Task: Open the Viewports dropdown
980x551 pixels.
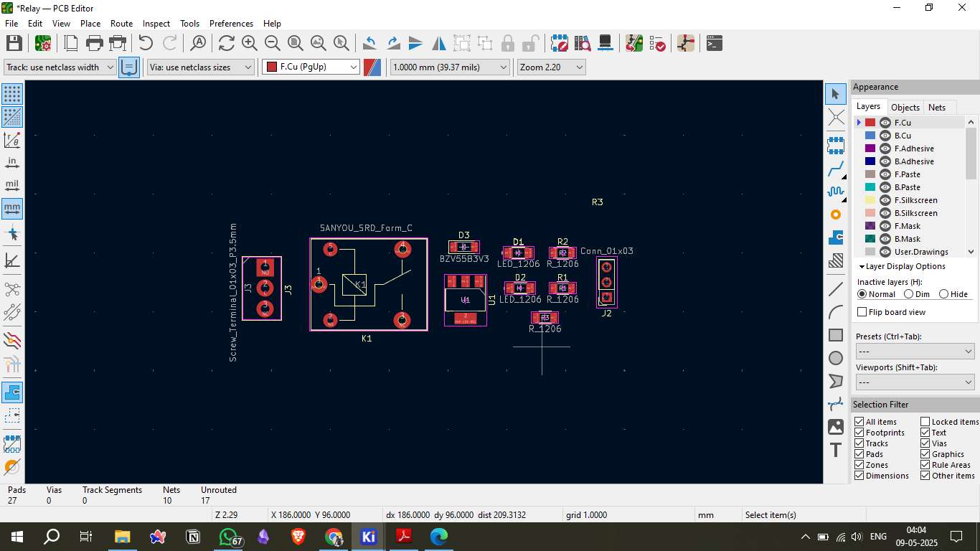Action: (x=915, y=382)
